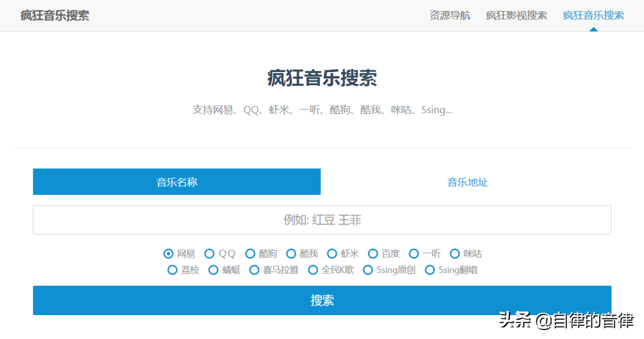Select the 网易 radio button
The height and width of the screenshot is (339, 644).
168,254
